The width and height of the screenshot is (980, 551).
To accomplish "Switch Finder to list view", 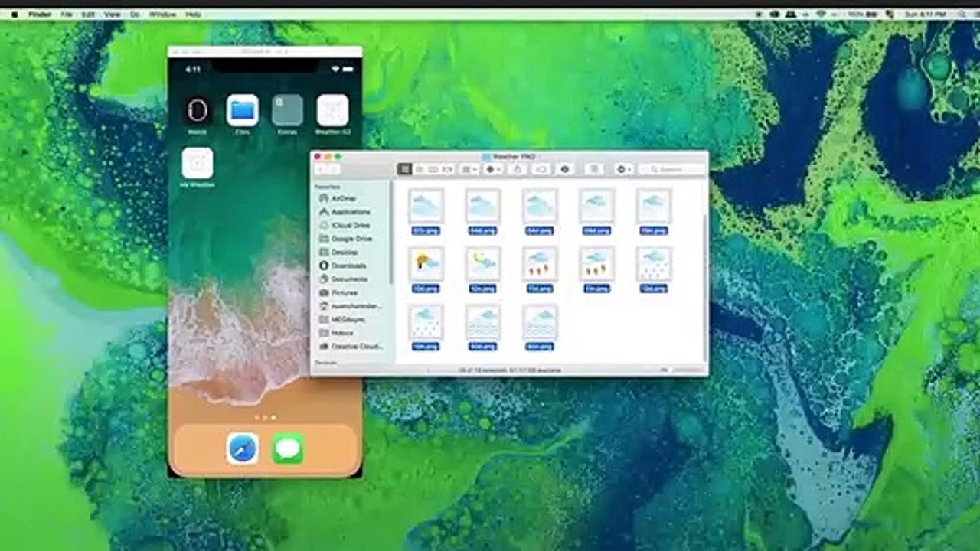I will pos(419,169).
